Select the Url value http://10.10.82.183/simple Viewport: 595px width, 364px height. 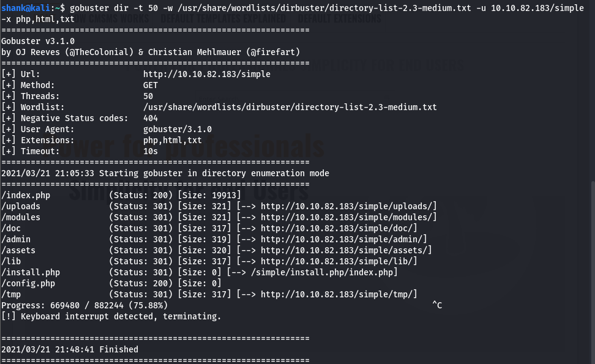[x=207, y=74]
